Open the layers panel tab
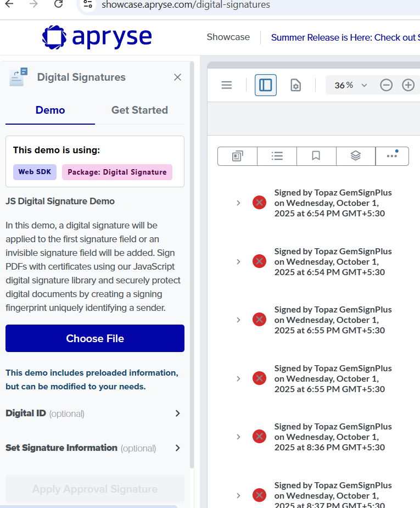 coord(356,156)
